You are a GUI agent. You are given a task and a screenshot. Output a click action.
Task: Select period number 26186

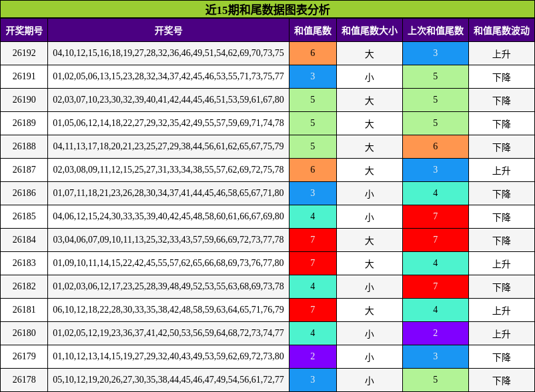[24, 193]
